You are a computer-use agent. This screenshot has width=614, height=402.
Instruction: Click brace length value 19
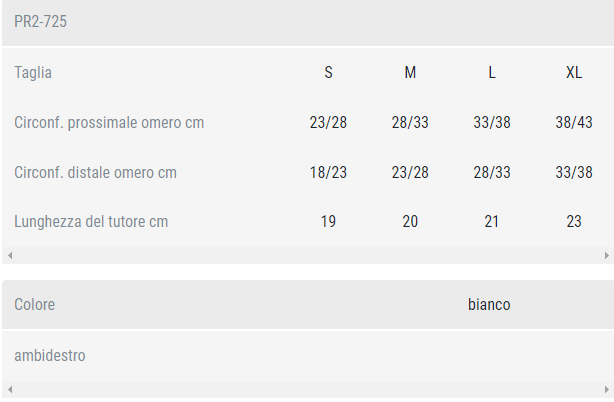coord(328,222)
